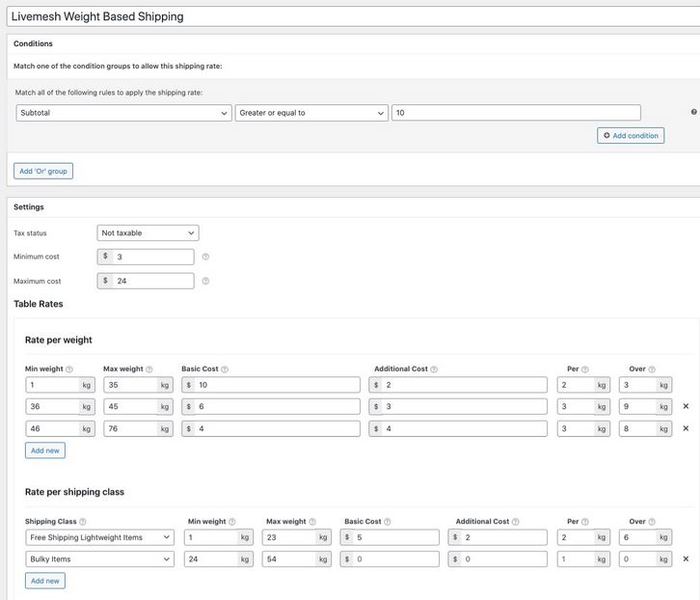The height and width of the screenshot is (600, 700).
Task: Add a new row under Rate per weight
Action: click(x=45, y=450)
